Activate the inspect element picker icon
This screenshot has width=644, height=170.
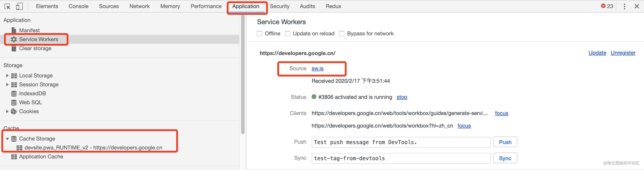8,6
